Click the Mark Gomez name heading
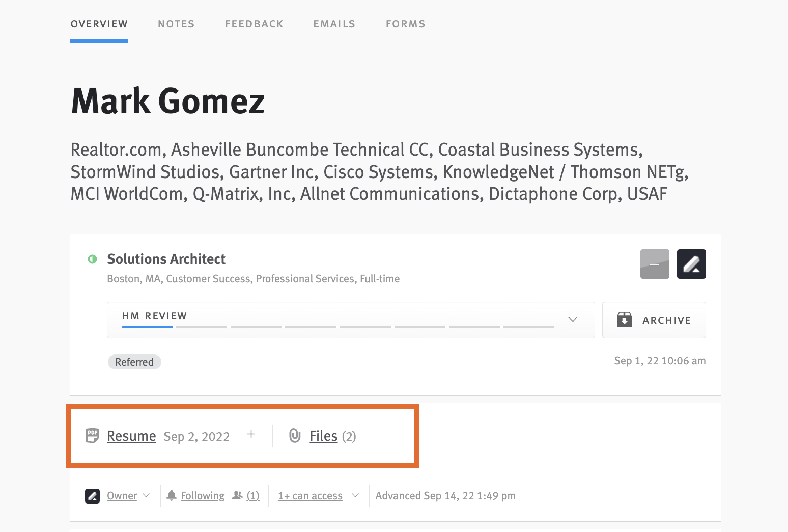This screenshot has height=532, width=788. tap(168, 101)
